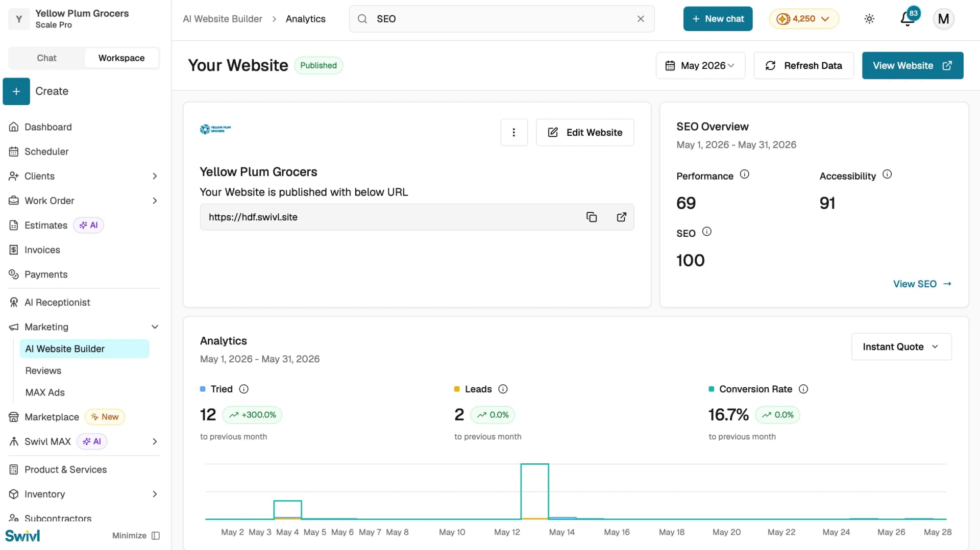Switch to the Workspace tab
Screen dimensions: 980x550
[121, 58]
